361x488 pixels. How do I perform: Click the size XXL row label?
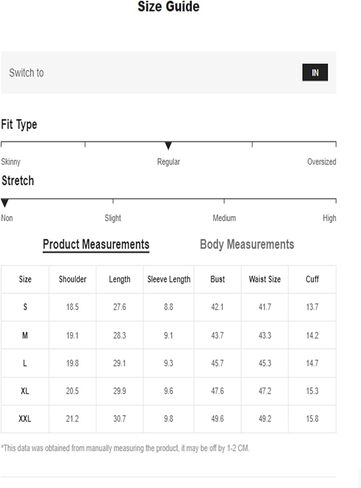pyautogui.click(x=25, y=418)
